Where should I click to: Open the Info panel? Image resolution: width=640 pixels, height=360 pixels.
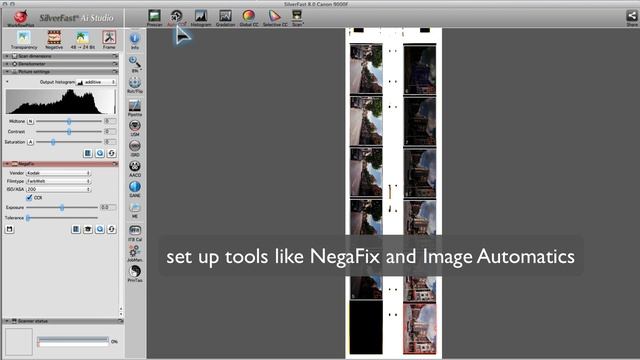coord(135,41)
